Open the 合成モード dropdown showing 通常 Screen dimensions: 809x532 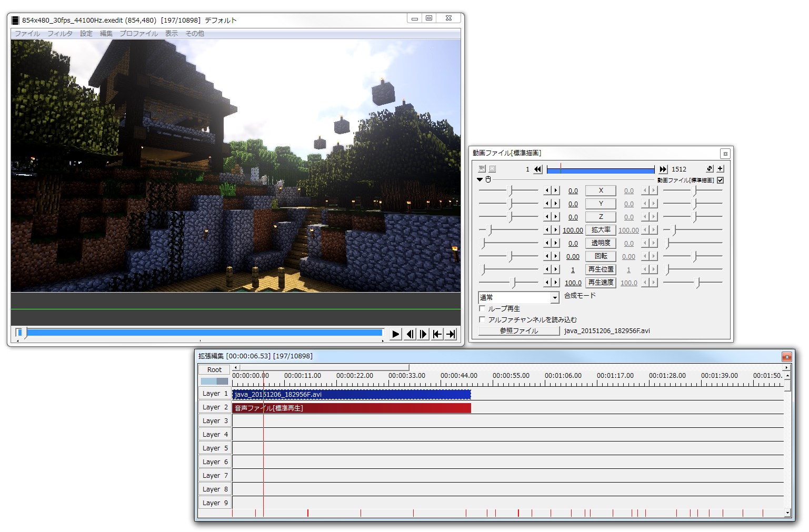point(555,298)
